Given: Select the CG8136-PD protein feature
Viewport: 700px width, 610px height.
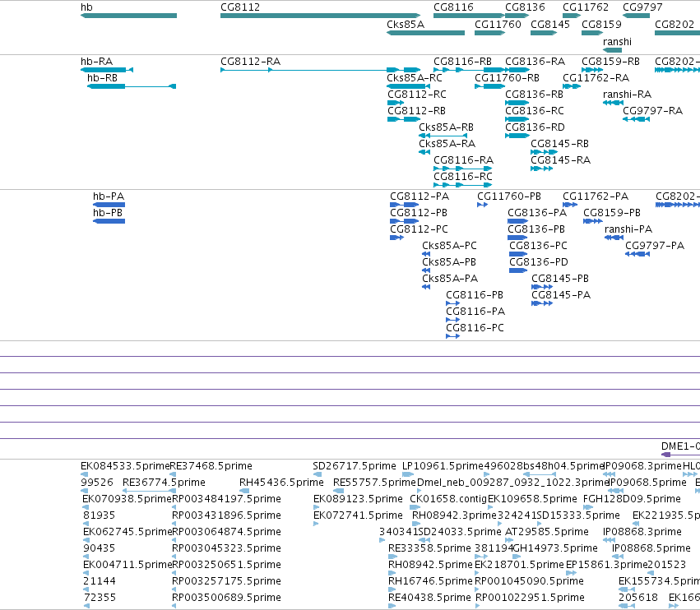Looking at the screenshot, I should point(518,270).
